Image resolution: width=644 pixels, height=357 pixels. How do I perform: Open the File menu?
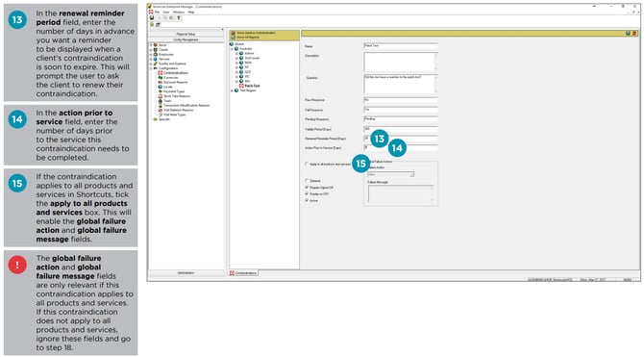pos(157,12)
